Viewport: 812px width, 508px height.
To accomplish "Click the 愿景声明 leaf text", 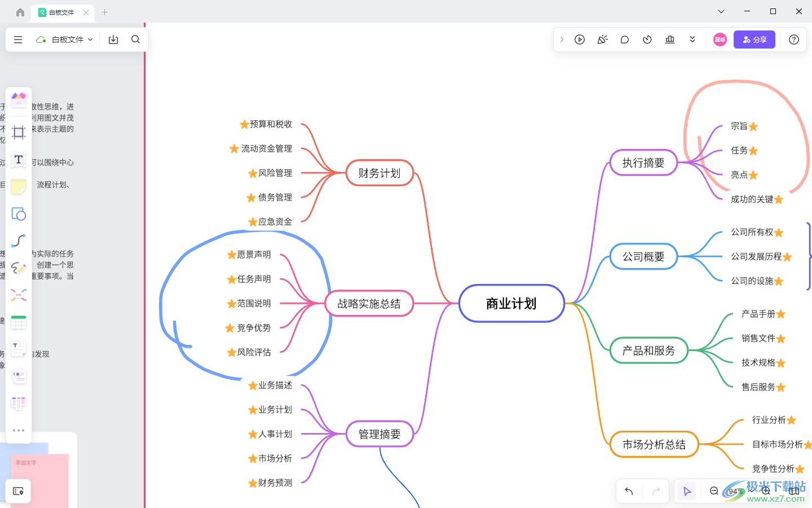I will click(254, 255).
